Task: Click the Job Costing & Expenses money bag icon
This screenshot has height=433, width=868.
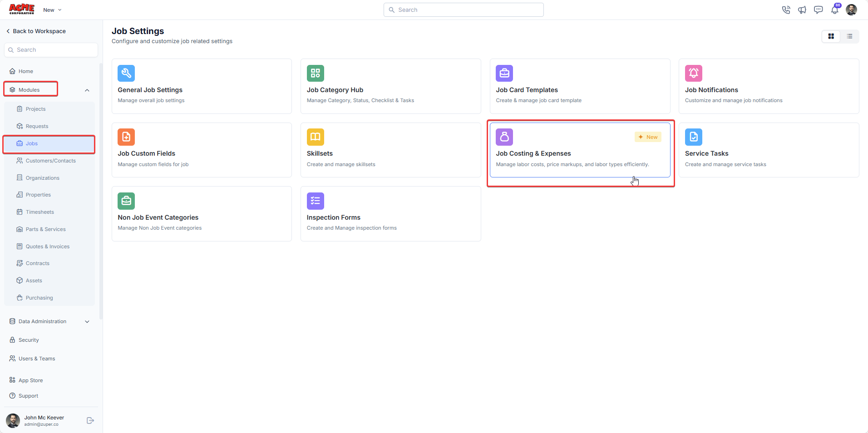Action: (504, 137)
